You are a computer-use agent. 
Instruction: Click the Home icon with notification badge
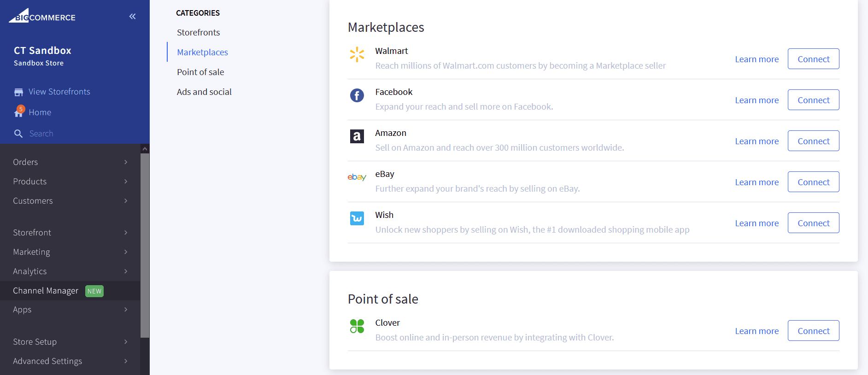19,112
